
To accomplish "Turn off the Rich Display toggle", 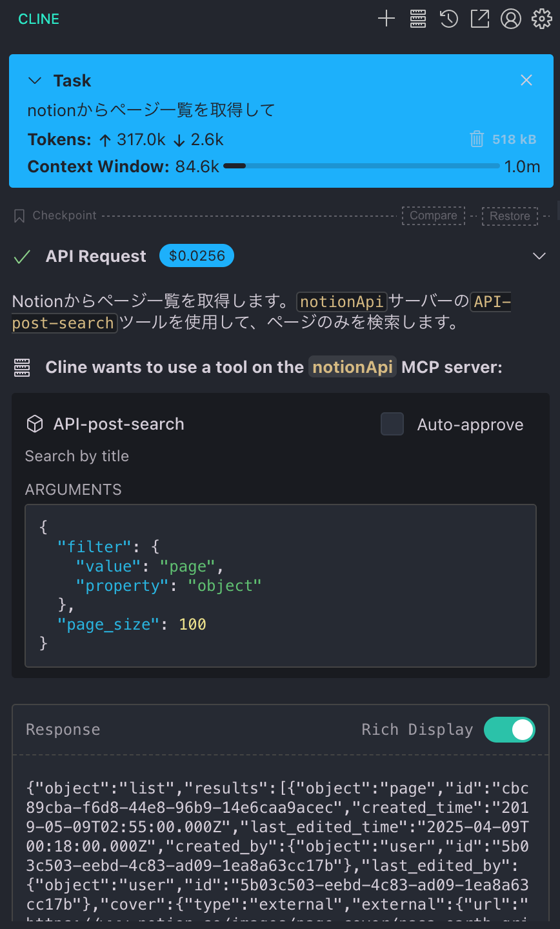I will click(510, 730).
